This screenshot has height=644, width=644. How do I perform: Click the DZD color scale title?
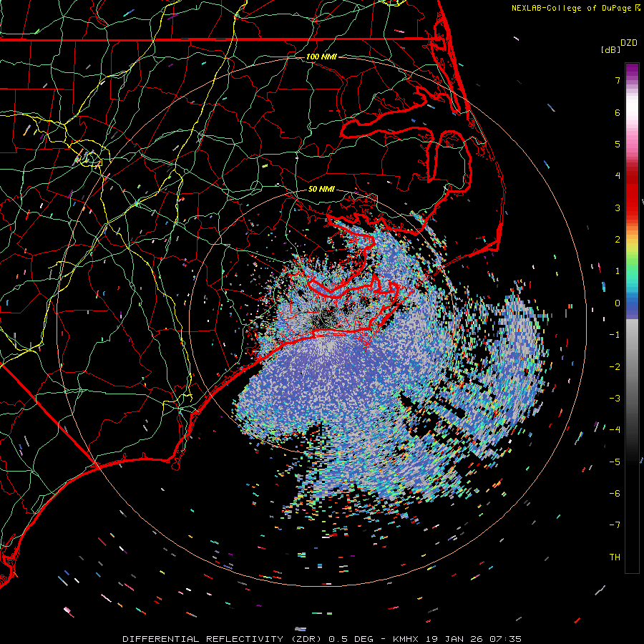(x=629, y=43)
